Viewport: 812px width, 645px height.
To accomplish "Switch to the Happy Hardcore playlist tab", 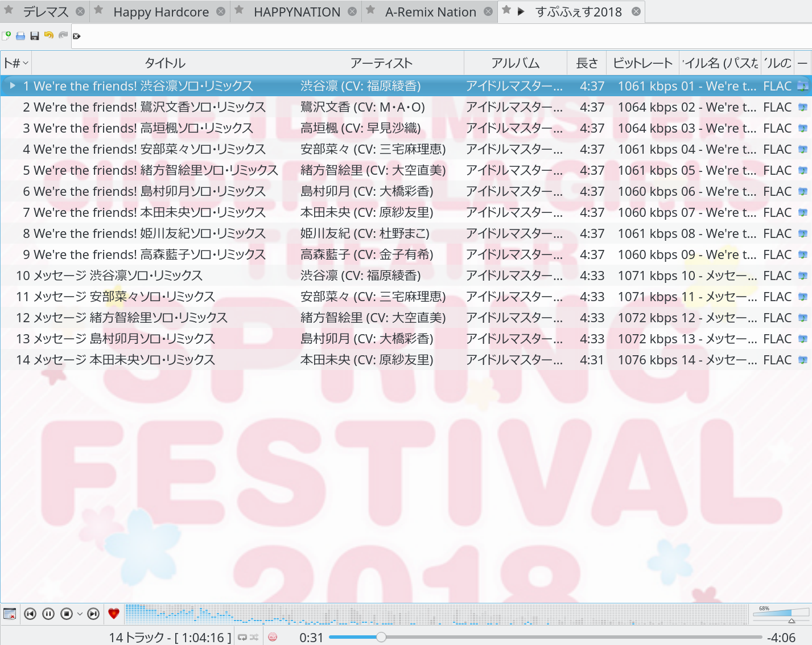I will click(161, 12).
